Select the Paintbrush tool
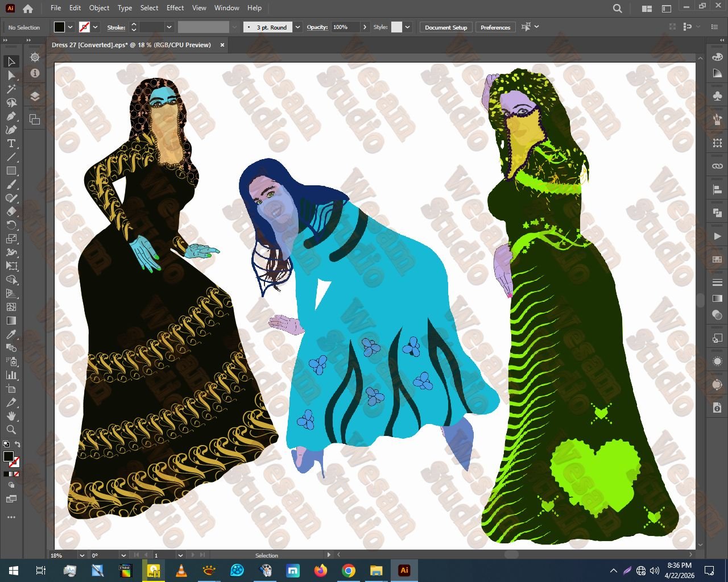Viewport: 728px width, 582px height. click(11, 184)
